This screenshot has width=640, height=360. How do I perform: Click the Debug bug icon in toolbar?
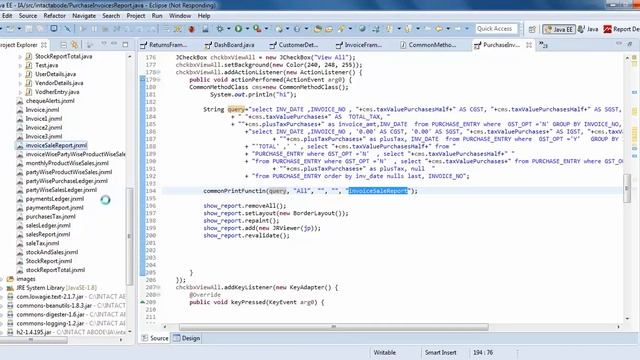[191, 29]
